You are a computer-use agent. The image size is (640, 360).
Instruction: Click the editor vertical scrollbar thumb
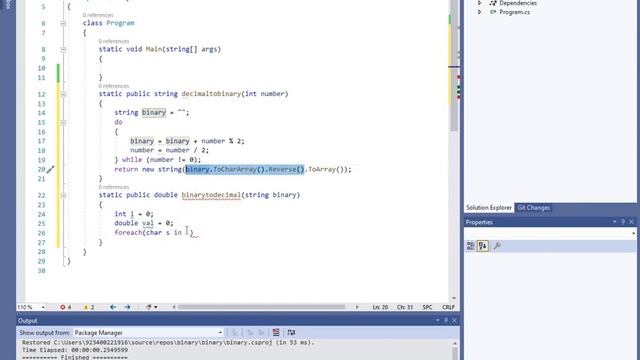pyautogui.click(x=453, y=65)
